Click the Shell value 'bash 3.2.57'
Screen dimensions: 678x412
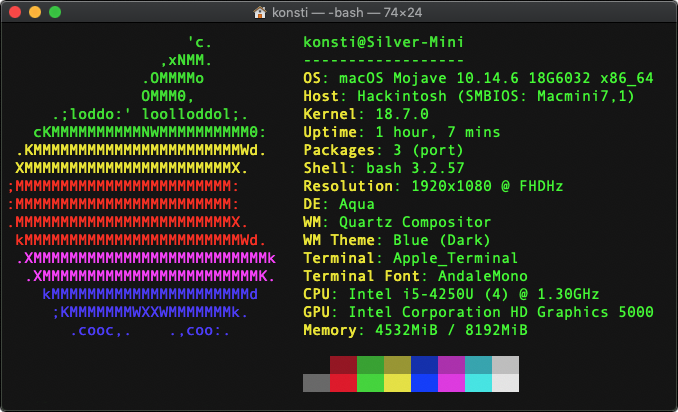(415, 168)
